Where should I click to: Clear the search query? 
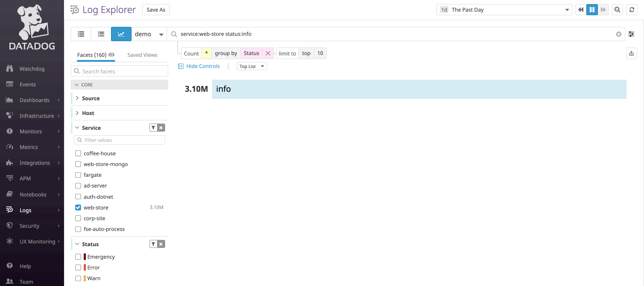point(618,34)
